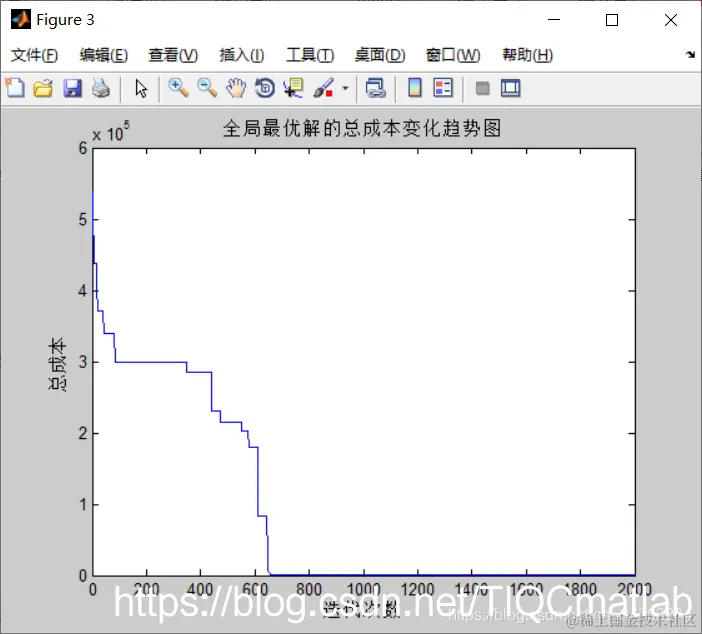Open a file with the folder icon
This screenshot has width=702, height=634.
[43, 88]
